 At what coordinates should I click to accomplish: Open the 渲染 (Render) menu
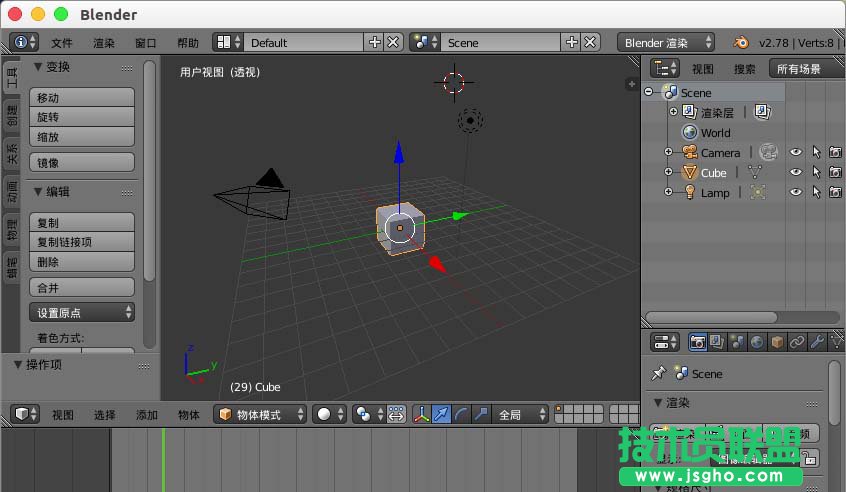104,43
